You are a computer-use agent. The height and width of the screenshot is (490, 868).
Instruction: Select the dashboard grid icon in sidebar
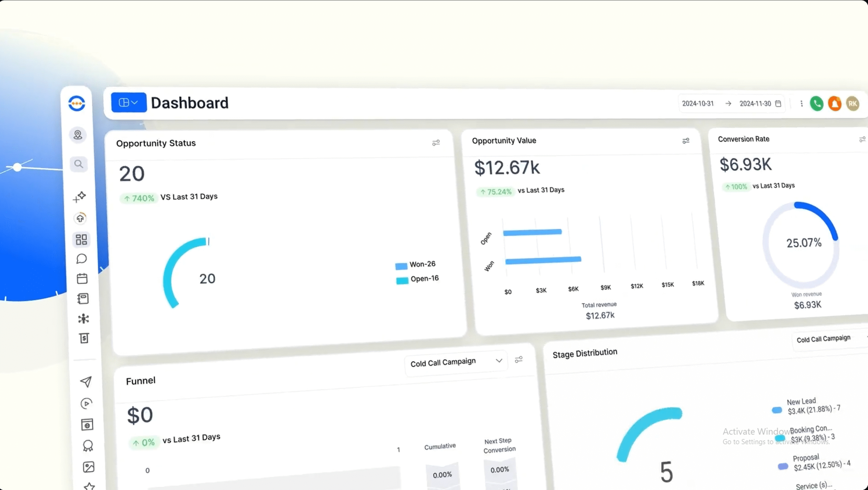click(x=81, y=240)
